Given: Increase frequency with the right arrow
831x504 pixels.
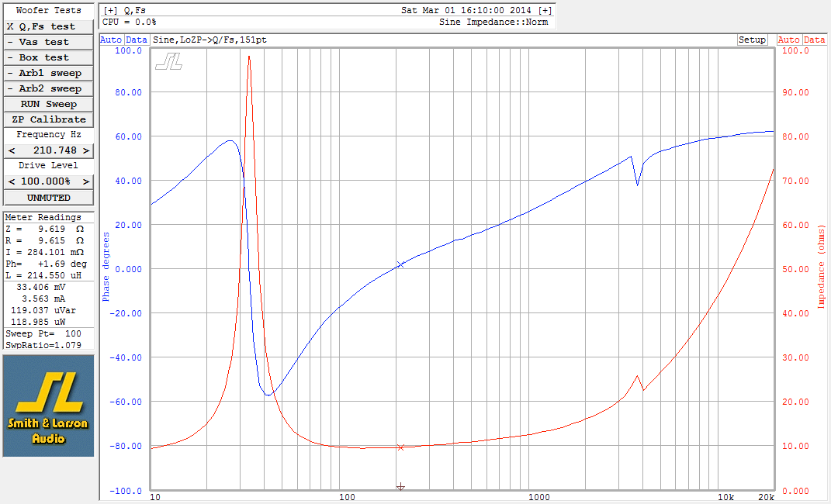Looking at the screenshot, I should (86, 151).
